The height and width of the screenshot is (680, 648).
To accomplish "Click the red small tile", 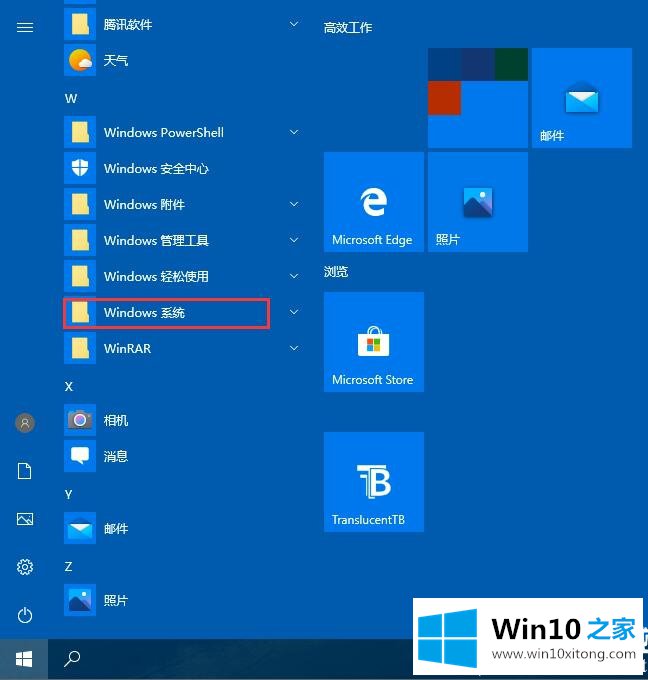I will [x=445, y=98].
